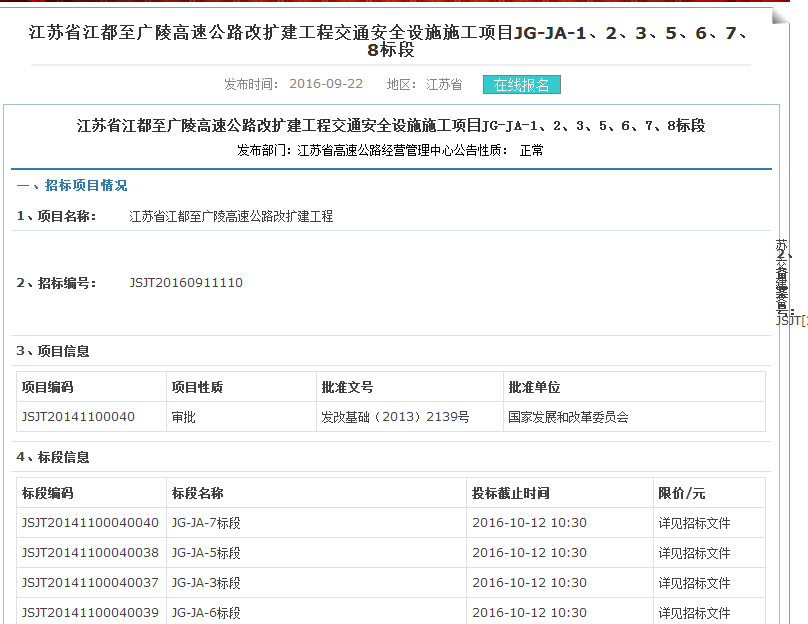Image resolution: width=808 pixels, height=624 pixels.
Task: Click the JG-JA-5标段 row name
Action: (206, 553)
